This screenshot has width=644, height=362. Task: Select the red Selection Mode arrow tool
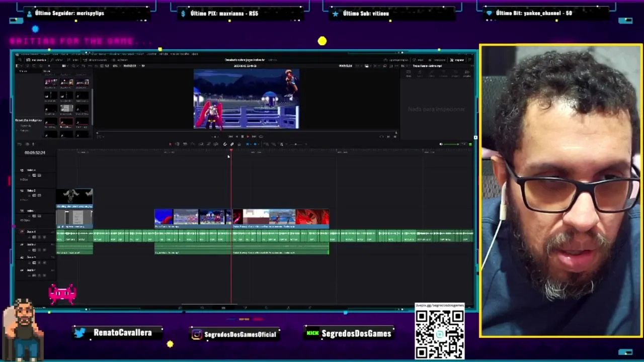coord(170,144)
